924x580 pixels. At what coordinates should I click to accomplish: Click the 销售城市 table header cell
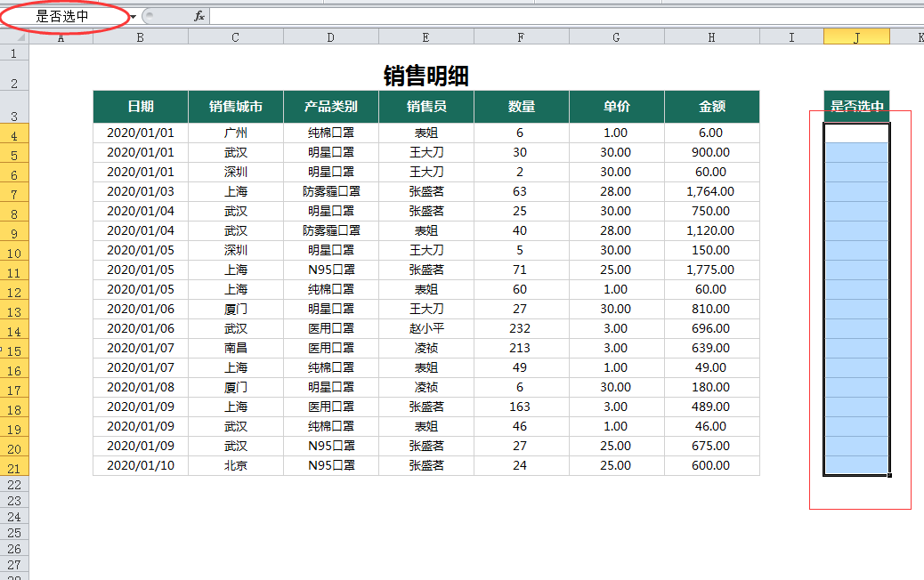click(236, 107)
